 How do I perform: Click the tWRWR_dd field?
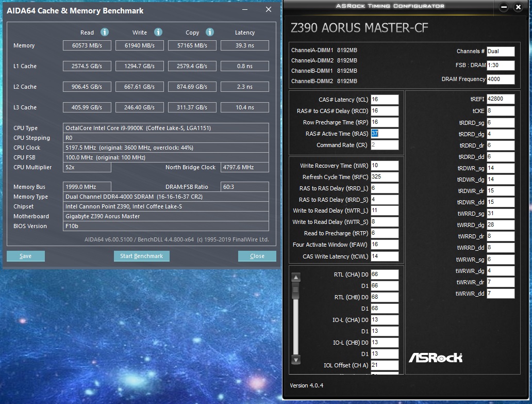coord(501,293)
